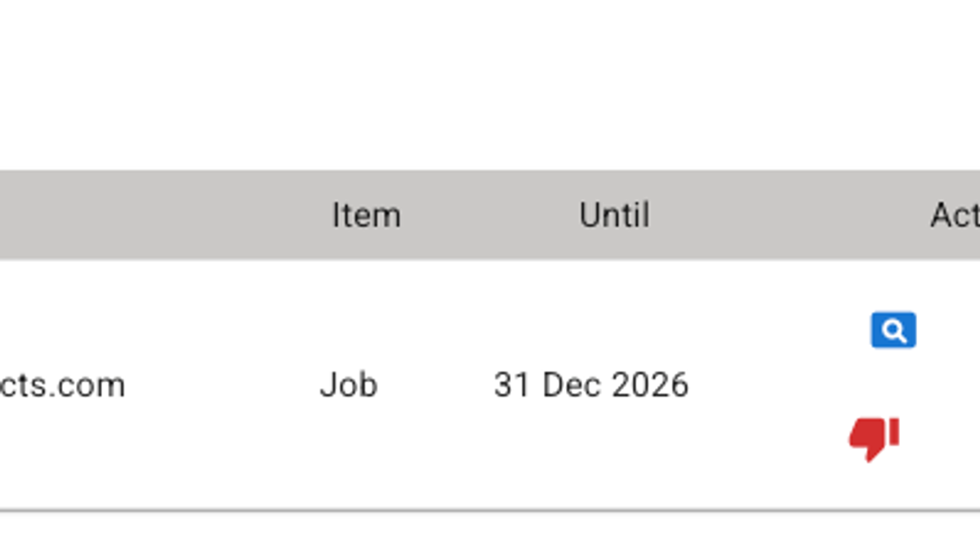Click the 31 Dec 2026 date cell
Image resolution: width=980 pixels, height=551 pixels.
coord(590,384)
